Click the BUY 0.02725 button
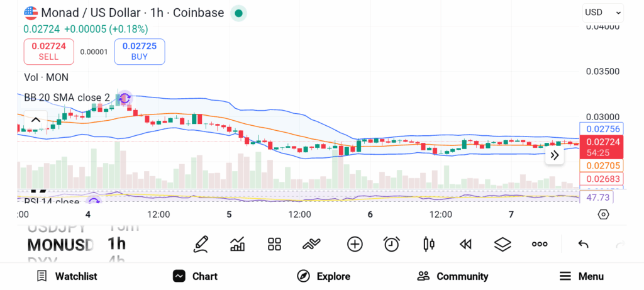The width and height of the screenshot is (644, 290). (x=140, y=51)
